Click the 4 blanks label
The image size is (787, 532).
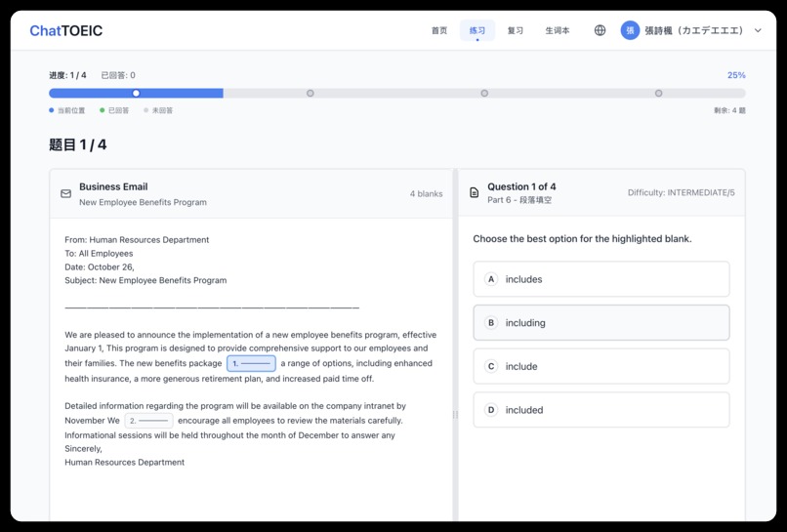426,193
